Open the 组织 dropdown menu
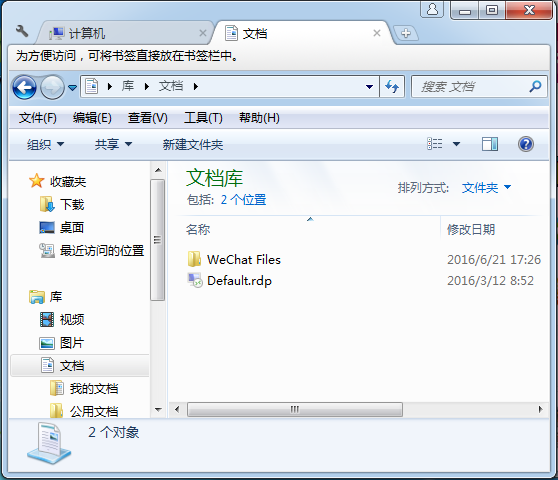The image size is (558, 480). tap(45, 144)
